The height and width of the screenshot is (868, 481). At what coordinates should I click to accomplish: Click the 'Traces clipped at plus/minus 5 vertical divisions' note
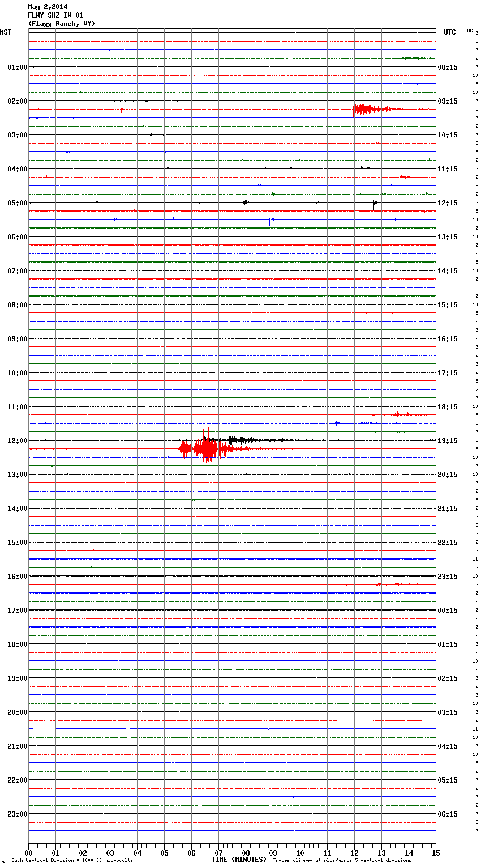coord(342,861)
